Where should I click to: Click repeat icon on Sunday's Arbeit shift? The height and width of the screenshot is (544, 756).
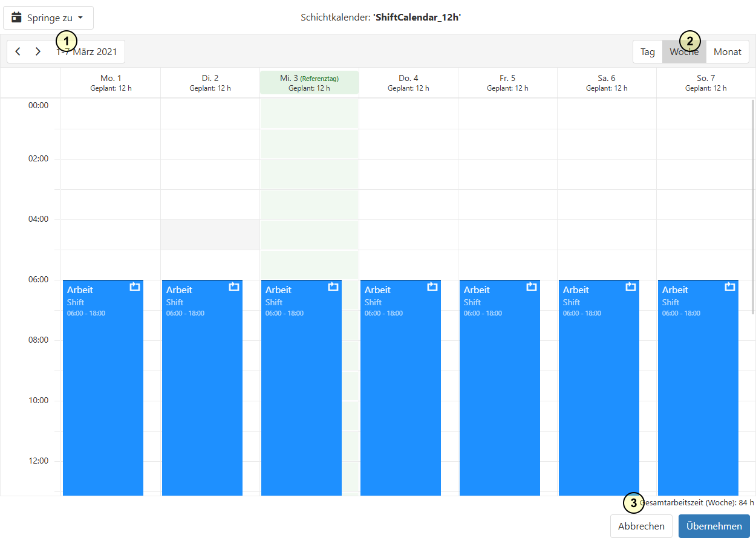[x=730, y=287]
